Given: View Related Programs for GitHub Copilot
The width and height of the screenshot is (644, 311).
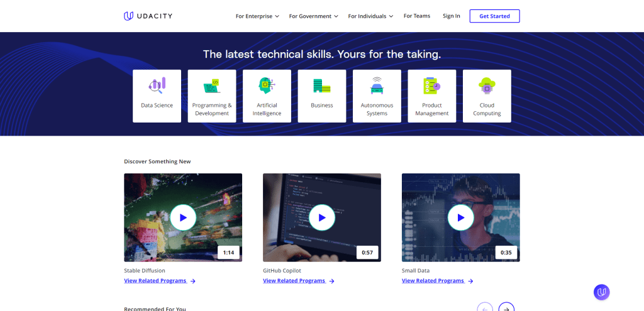Looking at the screenshot, I should pyautogui.click(x=294, y=281).
